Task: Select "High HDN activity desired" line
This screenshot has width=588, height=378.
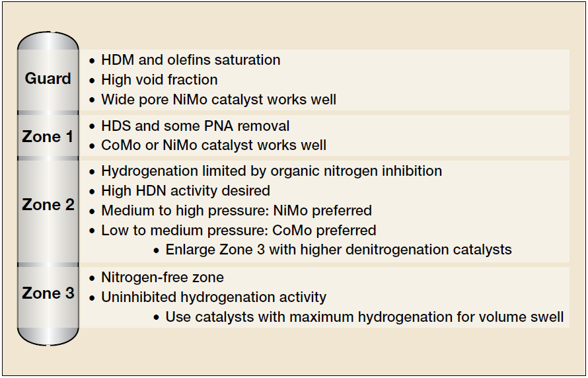Action: pos(186,191)
